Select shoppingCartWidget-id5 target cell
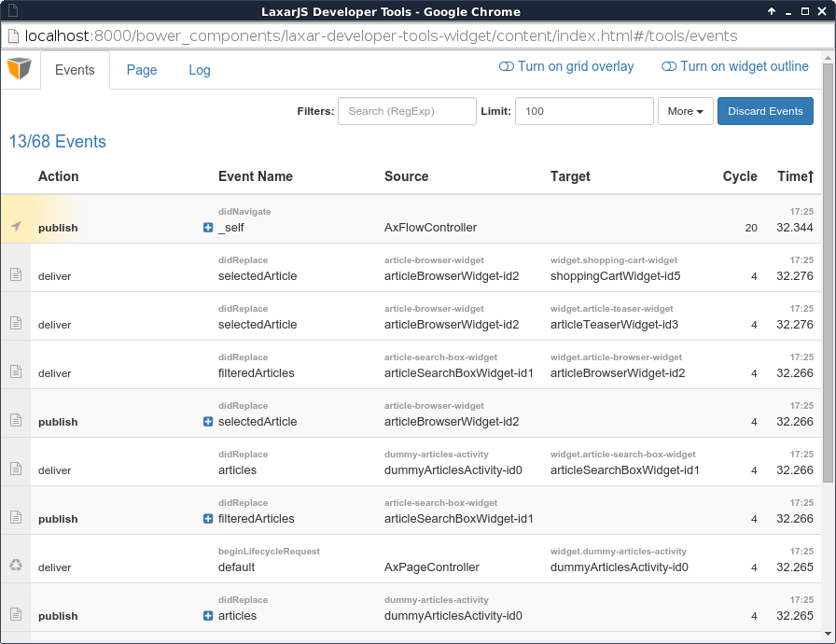This screenshot has width=836, height=644. [x=615, y=276]
